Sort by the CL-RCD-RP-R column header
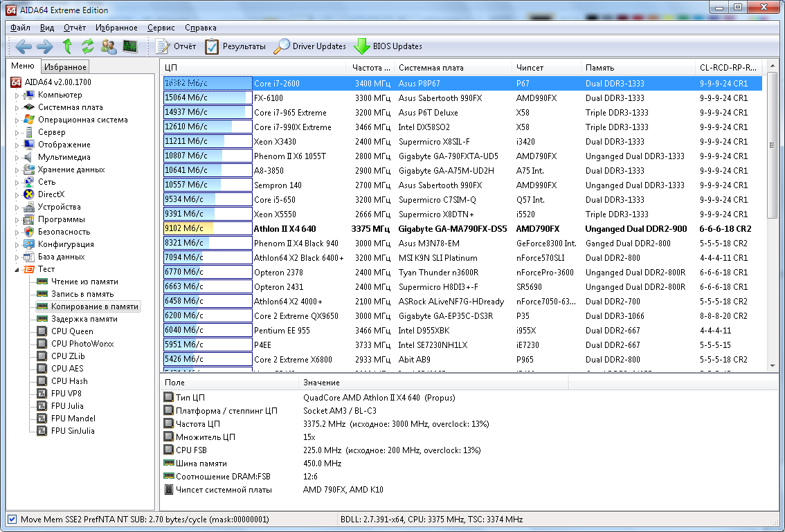 point(730,68)
